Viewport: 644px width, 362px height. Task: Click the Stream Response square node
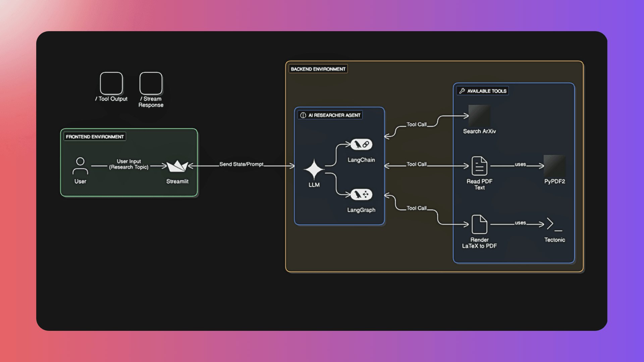tap(151, 84)
